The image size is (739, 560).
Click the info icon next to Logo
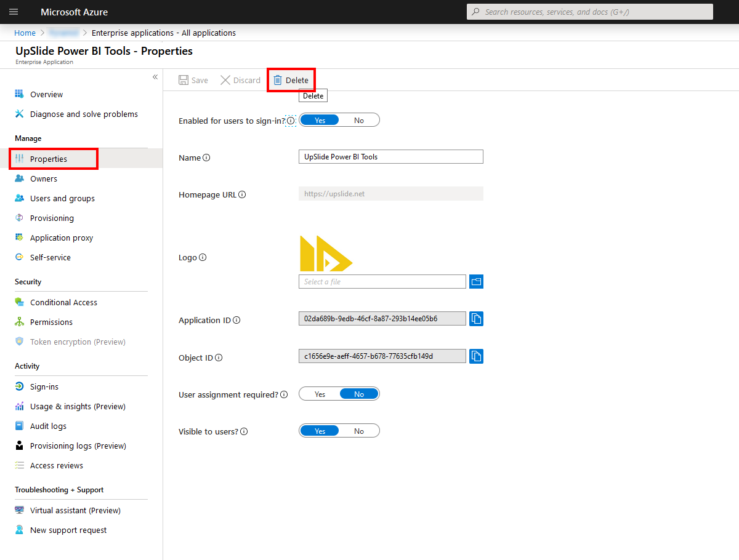click(x=203, y=257)
